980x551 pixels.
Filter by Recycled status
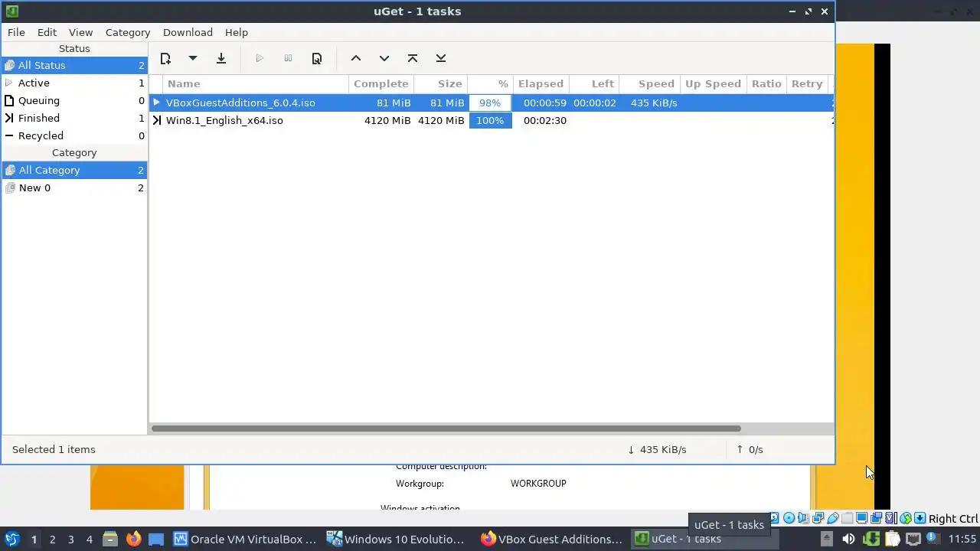click(74, 135)
